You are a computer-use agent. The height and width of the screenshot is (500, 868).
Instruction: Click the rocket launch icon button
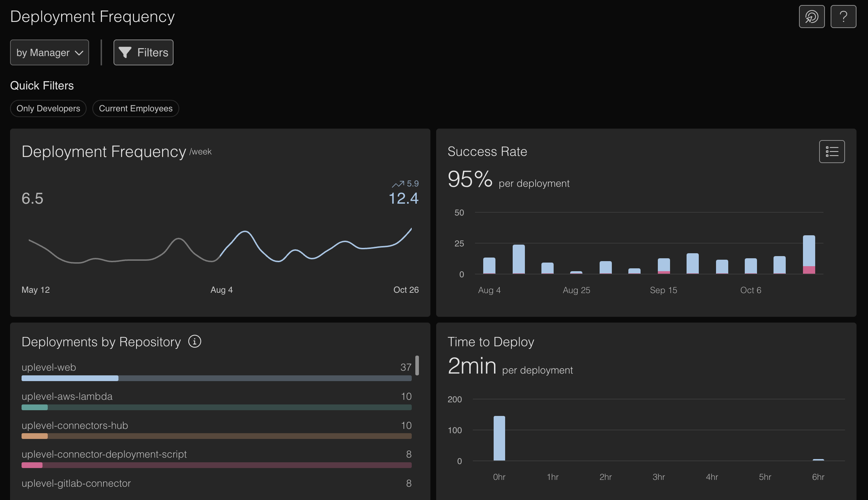[x=811, y=17]
